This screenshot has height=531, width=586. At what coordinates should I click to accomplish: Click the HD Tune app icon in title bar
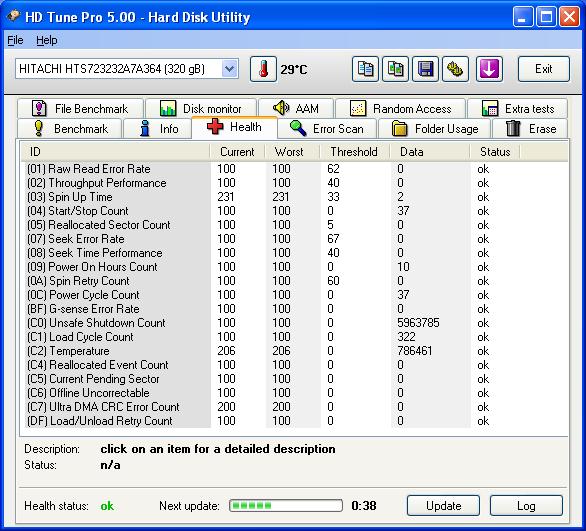[13, 16]
